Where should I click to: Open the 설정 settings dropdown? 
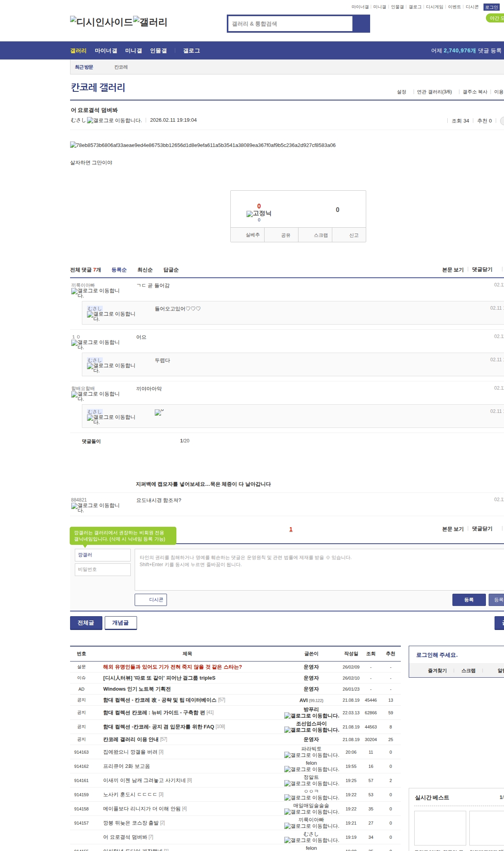pos(401,92)
